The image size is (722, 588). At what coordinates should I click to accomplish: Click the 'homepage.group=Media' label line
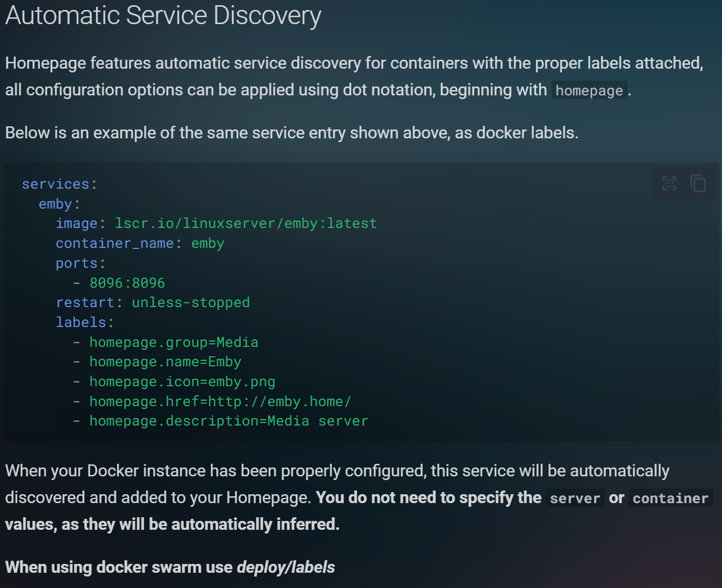click(174, 342)
